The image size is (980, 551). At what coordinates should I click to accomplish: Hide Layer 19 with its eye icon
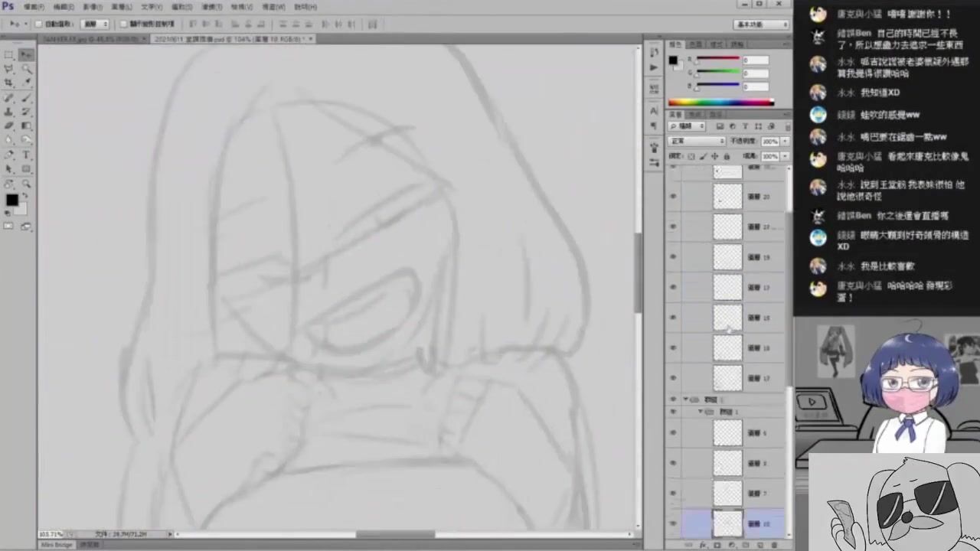tap(673, 257)
